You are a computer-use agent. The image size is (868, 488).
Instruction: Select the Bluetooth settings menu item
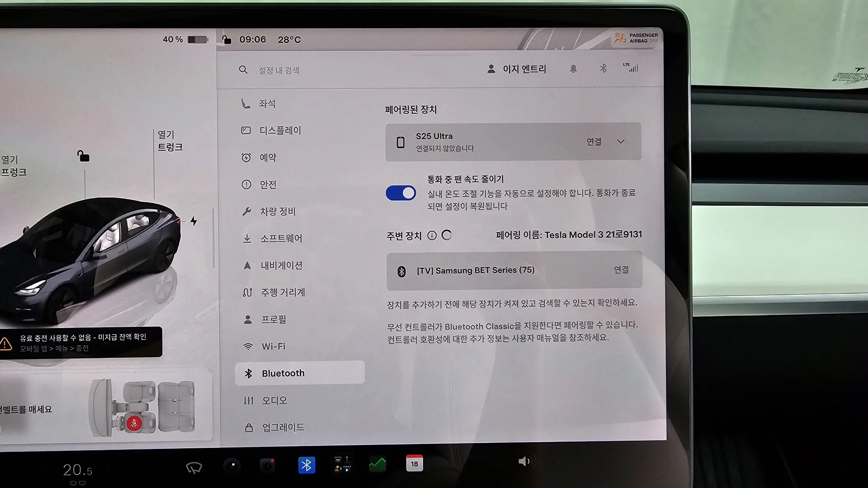tap(300, 373)
